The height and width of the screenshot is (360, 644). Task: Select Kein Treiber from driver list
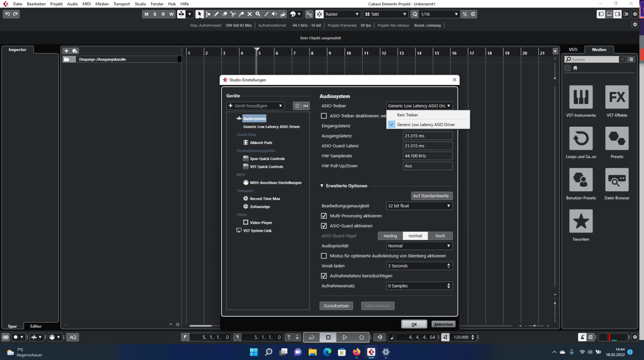(x=408, y=115)
